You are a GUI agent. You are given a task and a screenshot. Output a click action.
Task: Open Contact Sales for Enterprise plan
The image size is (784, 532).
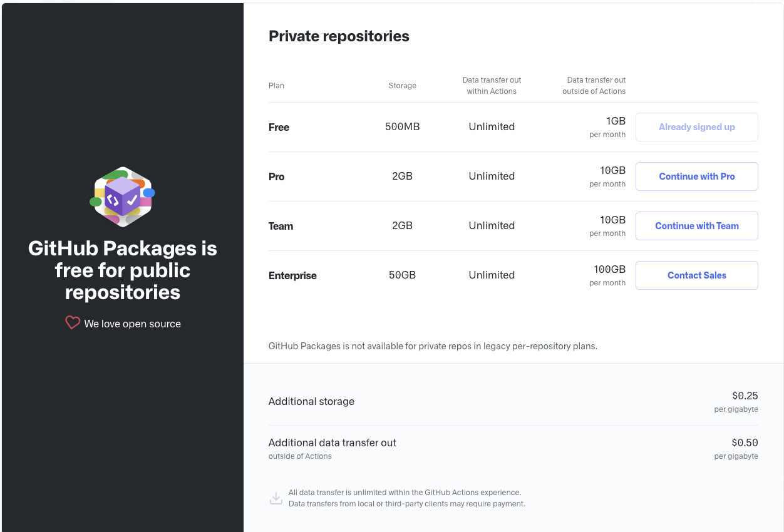coord(696,275)
